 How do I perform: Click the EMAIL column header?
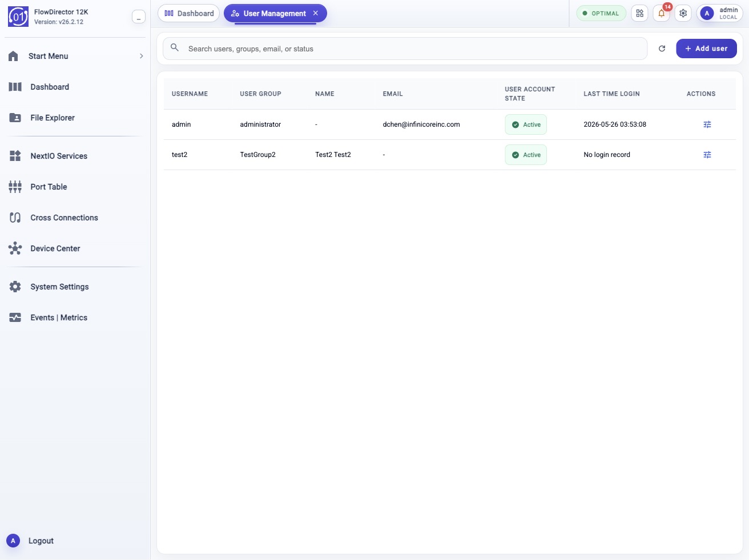click(x=393, y=94)
